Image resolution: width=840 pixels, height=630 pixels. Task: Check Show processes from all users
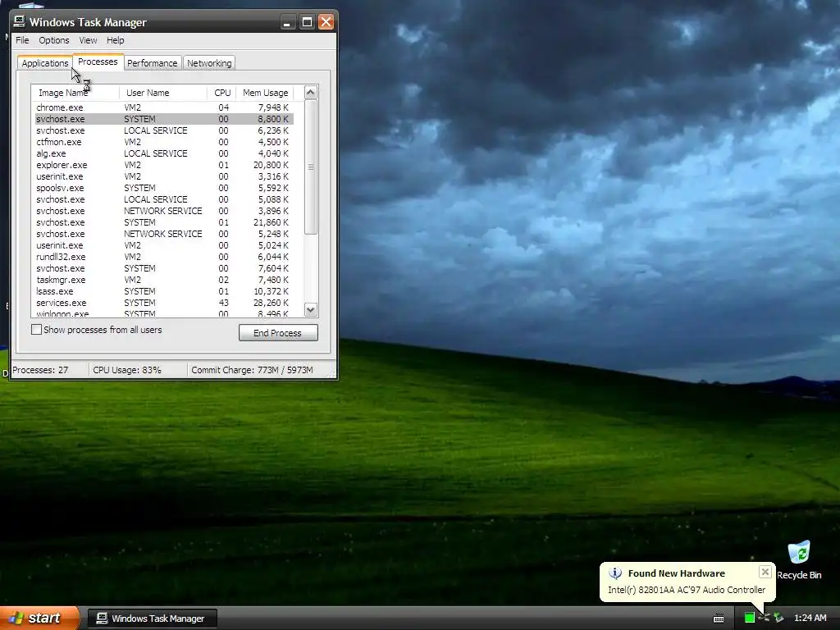36,330
